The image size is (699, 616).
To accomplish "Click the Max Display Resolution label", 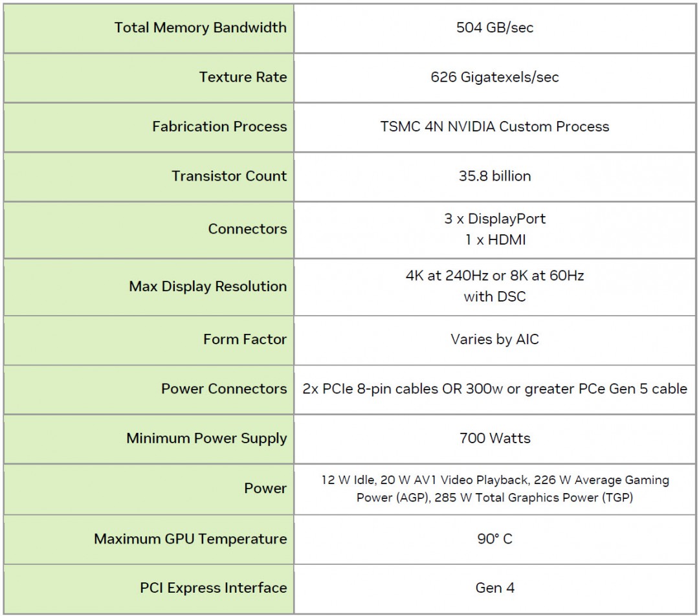I will (x=208, y=287).
